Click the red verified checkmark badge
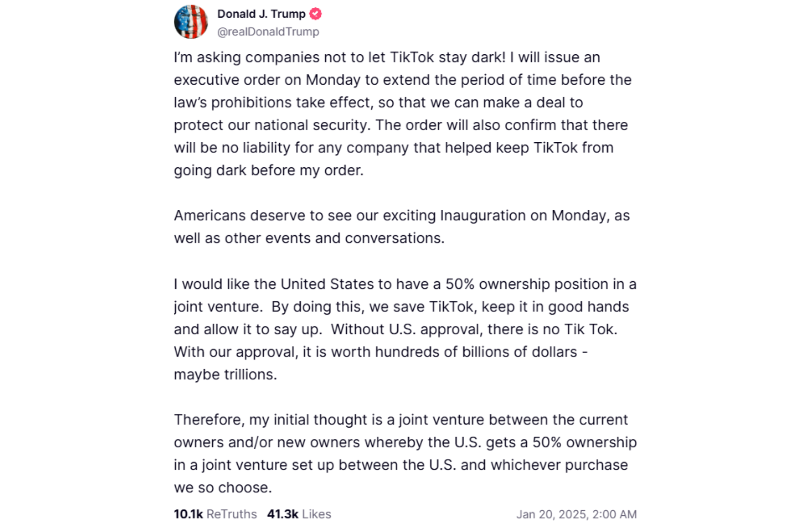The height and width of the screenshot is (528, 812). point(316,14)
